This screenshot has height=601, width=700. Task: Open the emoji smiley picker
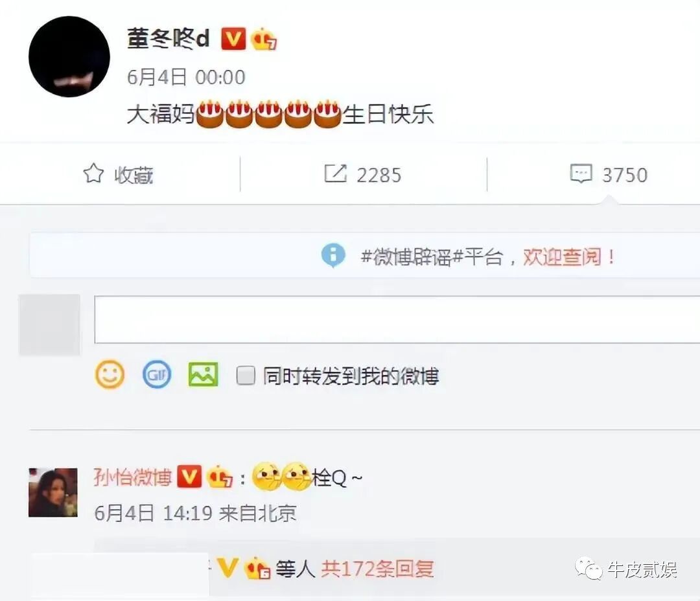pyautogui.click(x=110, y=375)
